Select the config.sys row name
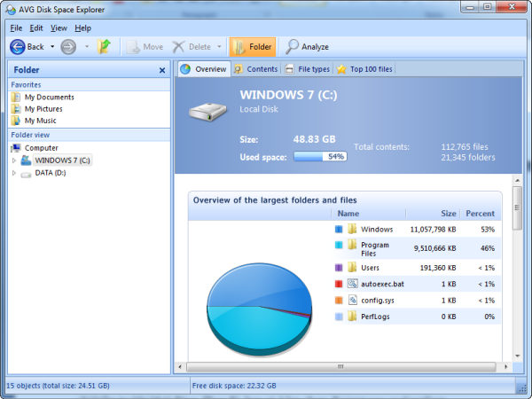Screen dimensions: 532x399 click(x=378, y=301)
